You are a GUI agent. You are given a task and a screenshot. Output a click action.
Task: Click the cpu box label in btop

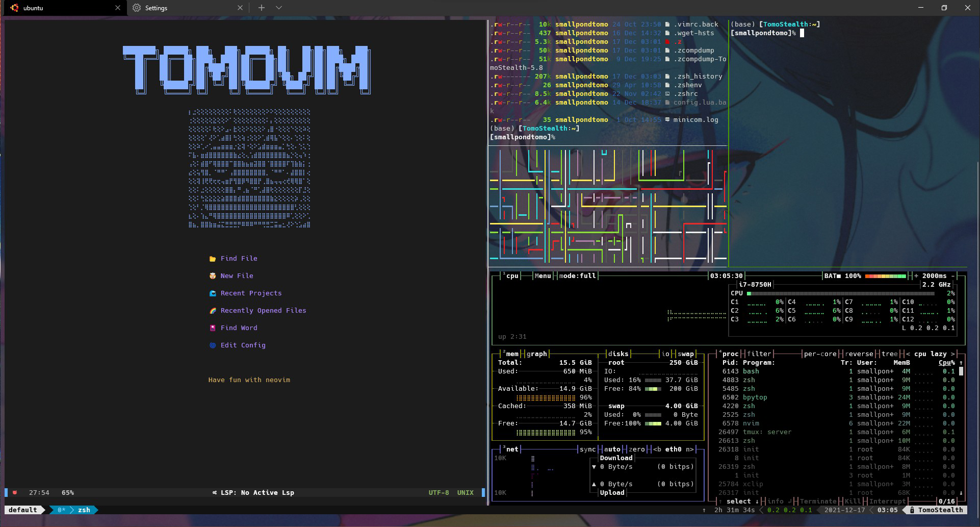coord(512,276)
